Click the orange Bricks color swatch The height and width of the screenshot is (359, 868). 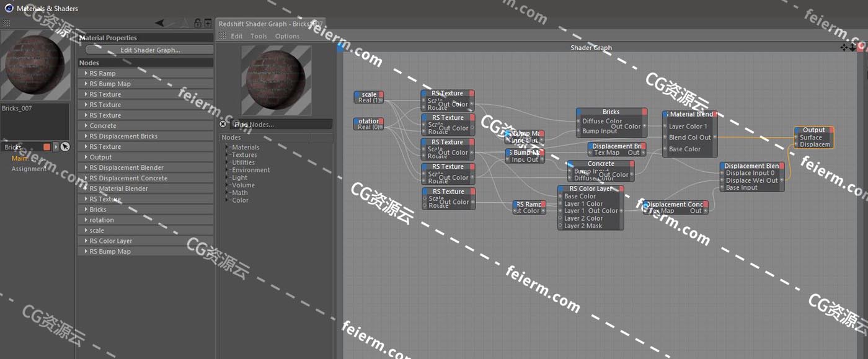pyautogui.click(x=46, y=147)
